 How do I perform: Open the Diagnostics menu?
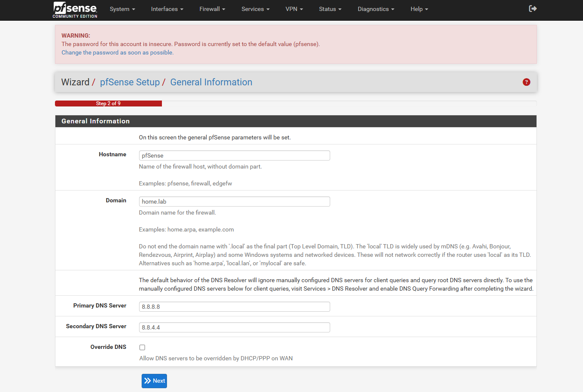point(376,9)
